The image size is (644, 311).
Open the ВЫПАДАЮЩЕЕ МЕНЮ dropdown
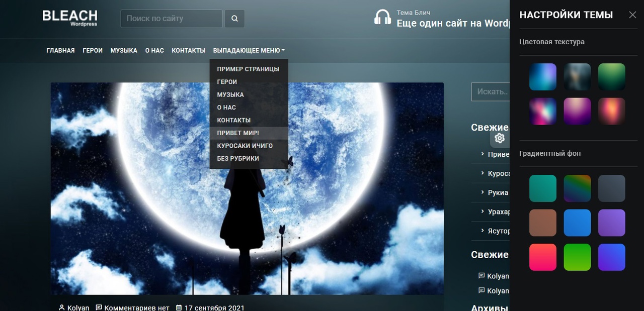[x=249, y=50]
